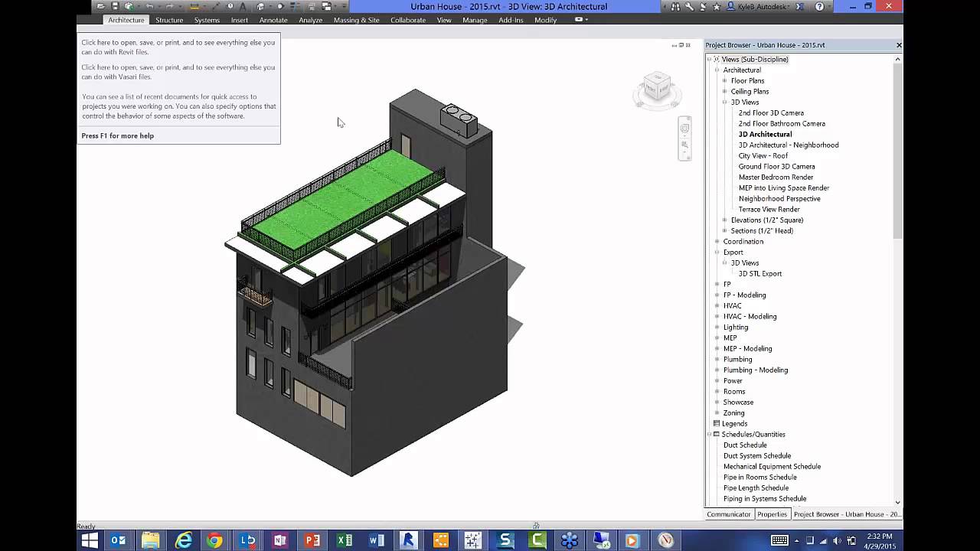980x551 pixels.
Task: Expand the Elevations (1/2" Square) node
Action: pyautogui.click(x=724, y=220)
